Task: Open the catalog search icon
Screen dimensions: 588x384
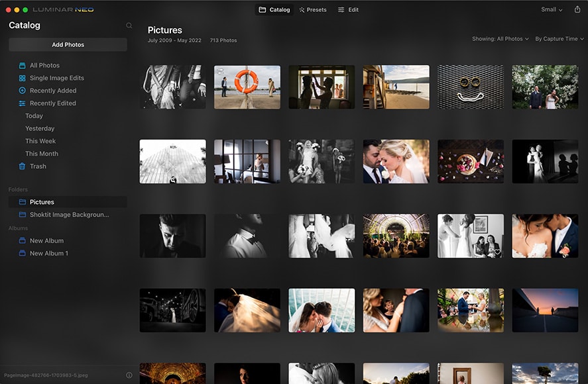Action: pos(129,25)
